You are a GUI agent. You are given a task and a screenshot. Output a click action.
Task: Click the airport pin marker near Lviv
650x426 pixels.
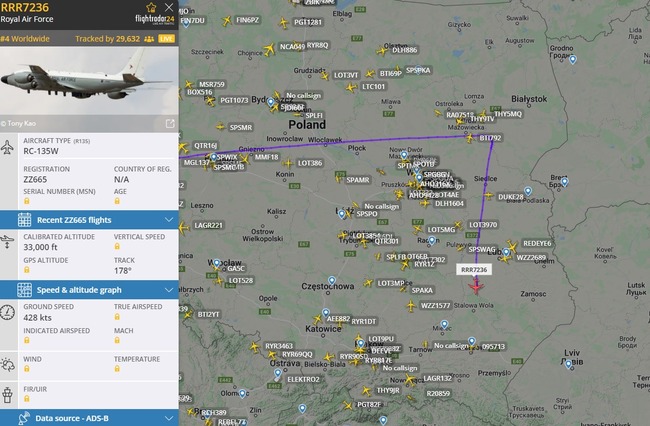pyautogui.click(x=569, y=365)
